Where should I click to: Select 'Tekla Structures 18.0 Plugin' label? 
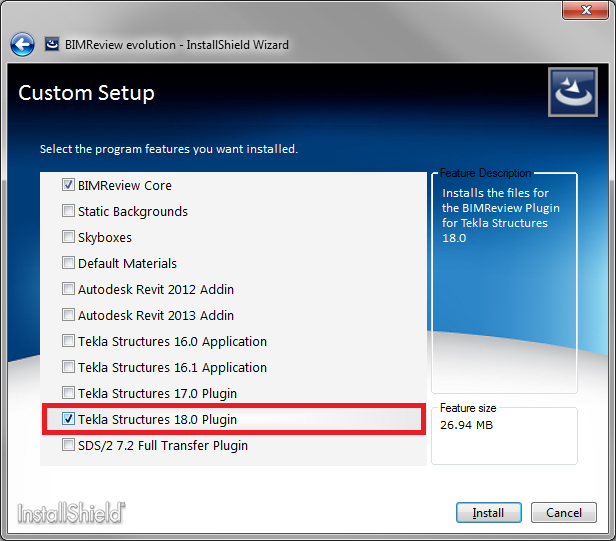(158, 420)
